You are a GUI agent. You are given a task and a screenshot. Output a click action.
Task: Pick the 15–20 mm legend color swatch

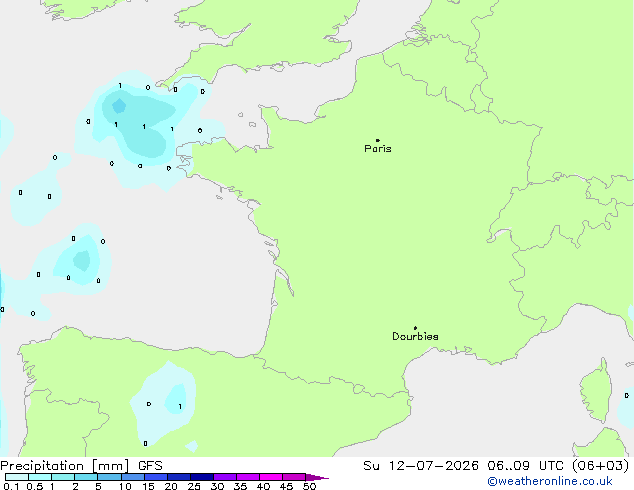(156, 477)
